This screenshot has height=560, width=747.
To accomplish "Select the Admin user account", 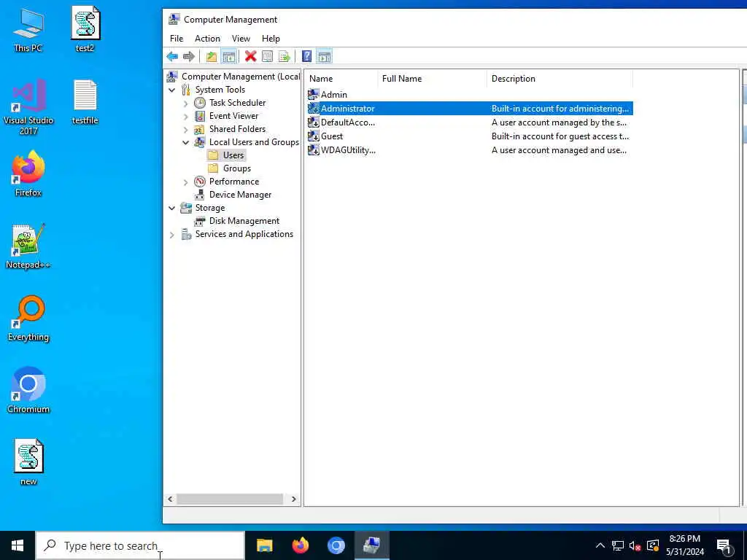I will pos(328,94).
